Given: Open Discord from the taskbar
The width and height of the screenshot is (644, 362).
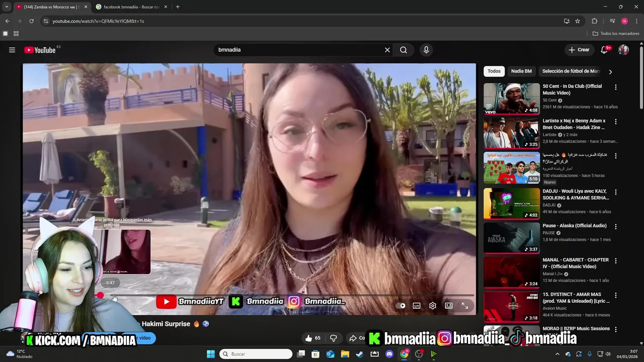Looking at the screenshot, I should click(389, 354).
